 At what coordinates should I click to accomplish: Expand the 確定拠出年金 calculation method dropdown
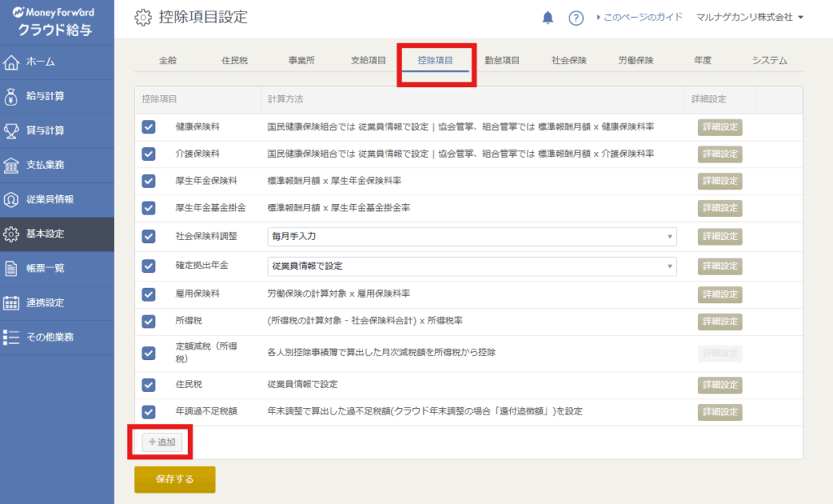(x=472, y=266)
